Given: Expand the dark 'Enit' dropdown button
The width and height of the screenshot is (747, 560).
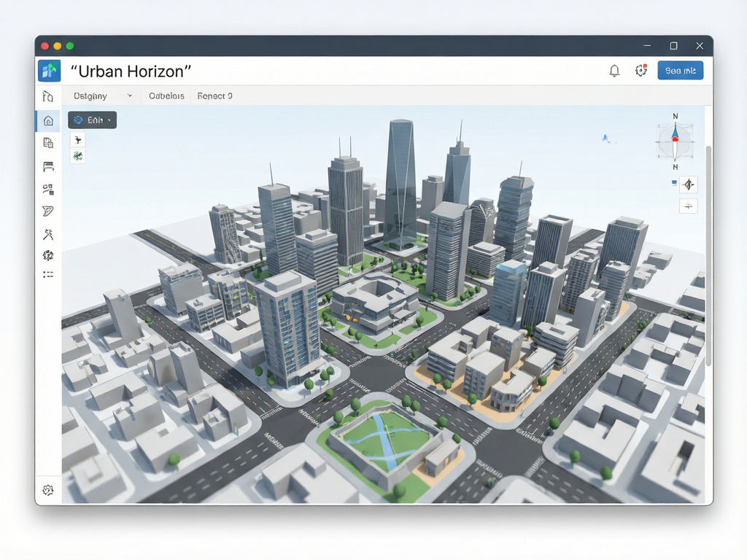Looking at the screenshot, I should pyautogui.click(x=93, y=120).
